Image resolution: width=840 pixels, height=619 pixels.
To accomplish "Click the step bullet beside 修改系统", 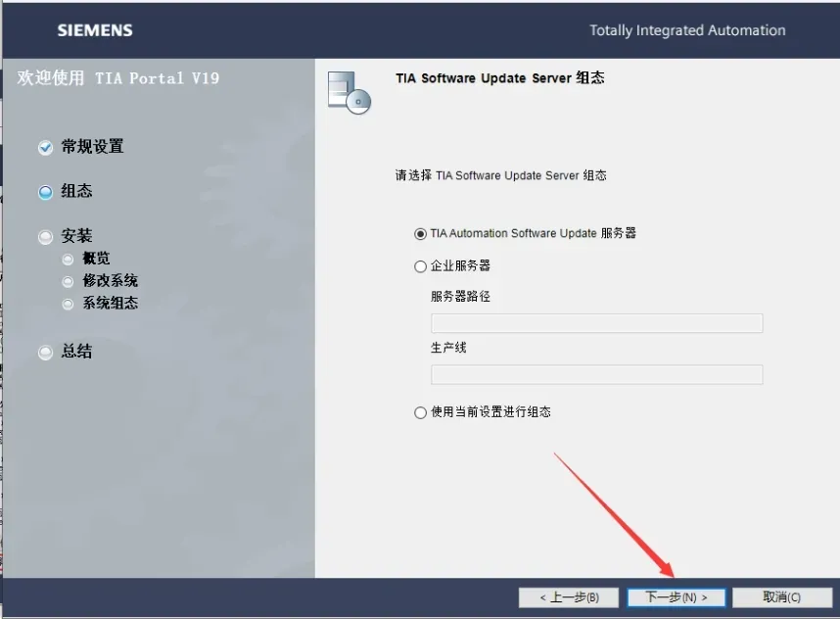I will [x=68, y=281].
